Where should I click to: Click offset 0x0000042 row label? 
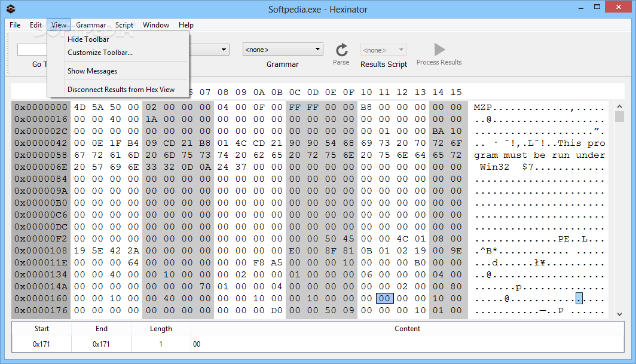[x=41, y=143]
